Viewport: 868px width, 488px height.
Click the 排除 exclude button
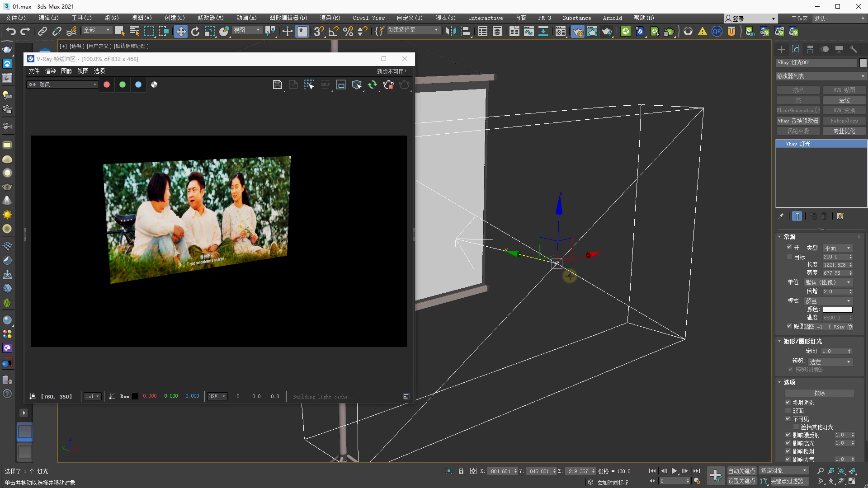coord(819,393)
